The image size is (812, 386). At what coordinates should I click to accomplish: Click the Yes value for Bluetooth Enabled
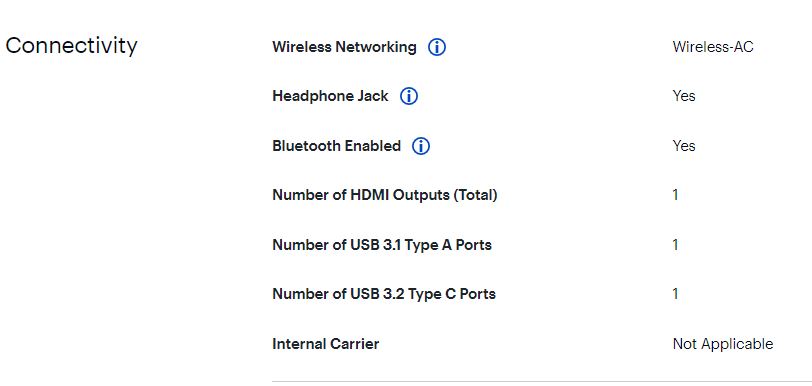tap(684, 146)
